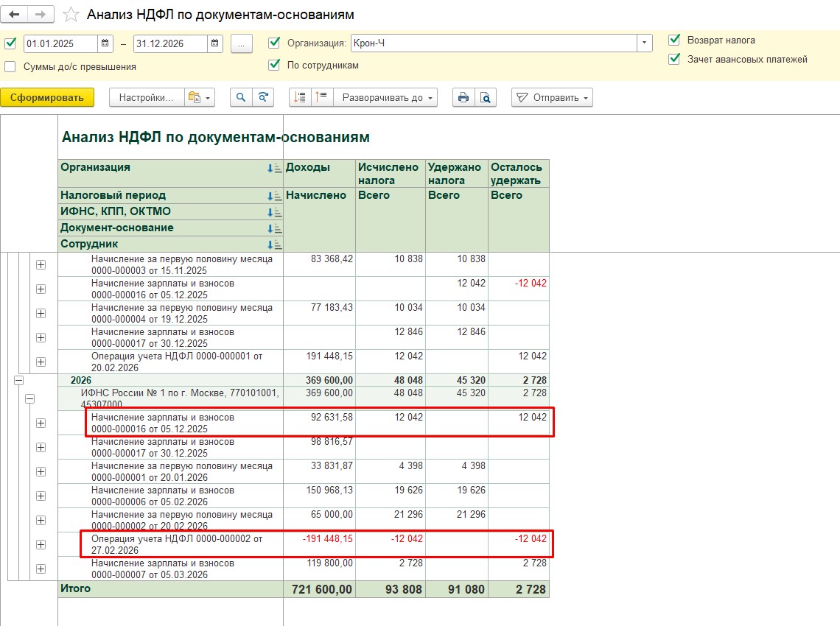Toggle the 'Возврат налога' checkbox
840x626 pixels.
click(x=674, y=40)
